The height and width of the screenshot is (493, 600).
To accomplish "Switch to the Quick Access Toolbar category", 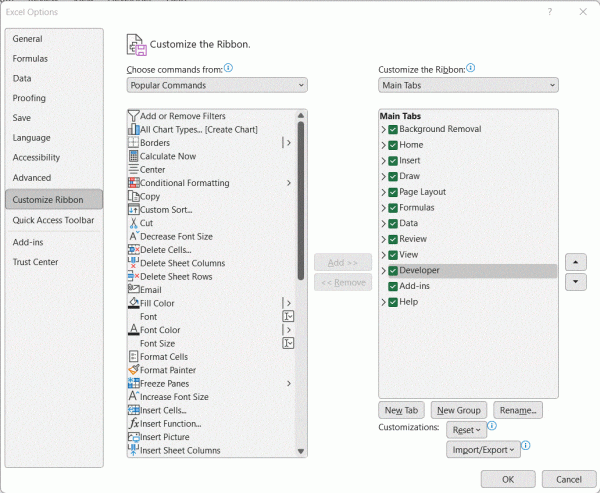I will (x=53, y=220).
